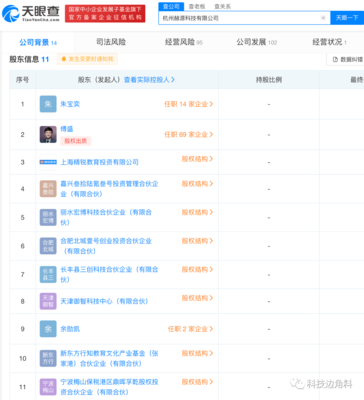
Task: Open the 天津御智科技中心 link
Action: [x=104, y=301]
